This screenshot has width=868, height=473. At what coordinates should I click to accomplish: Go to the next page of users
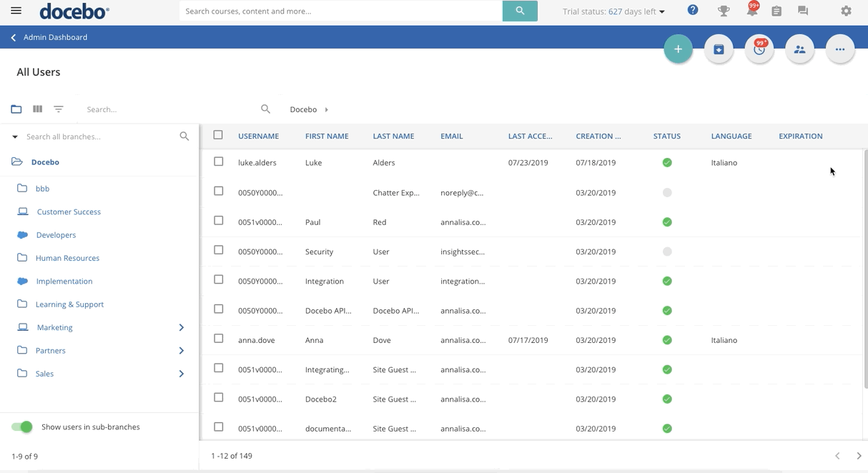tap(859, 456)
